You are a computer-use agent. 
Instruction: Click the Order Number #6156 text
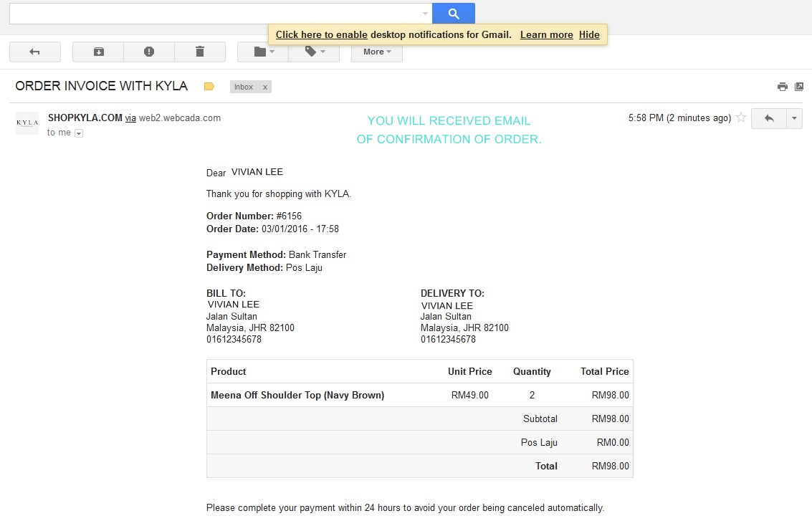254,216
